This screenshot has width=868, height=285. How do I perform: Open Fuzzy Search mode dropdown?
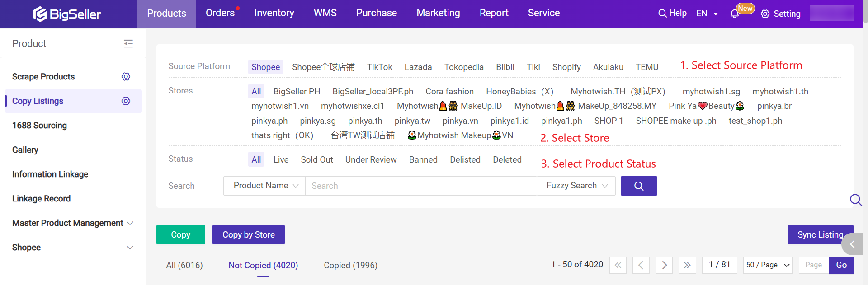[576, 186]
